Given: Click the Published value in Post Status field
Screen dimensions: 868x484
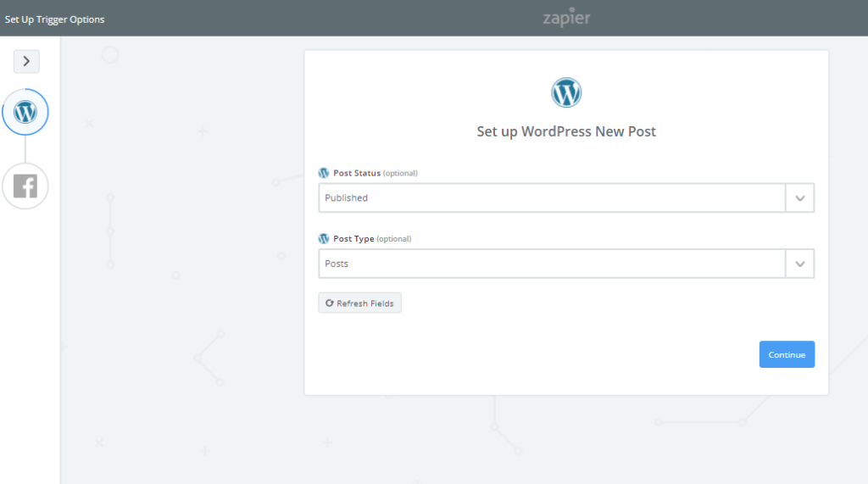Looking at the screenshot, I should (x=346, y=197).
